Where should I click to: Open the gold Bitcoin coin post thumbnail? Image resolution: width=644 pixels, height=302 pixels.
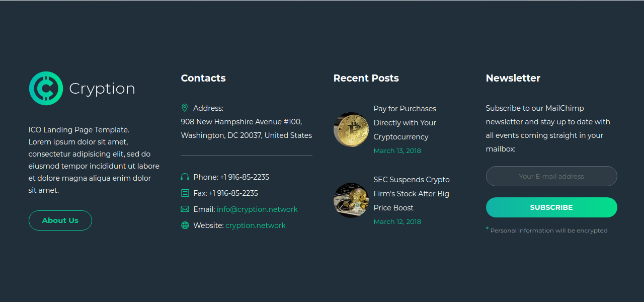coord(351,129)
